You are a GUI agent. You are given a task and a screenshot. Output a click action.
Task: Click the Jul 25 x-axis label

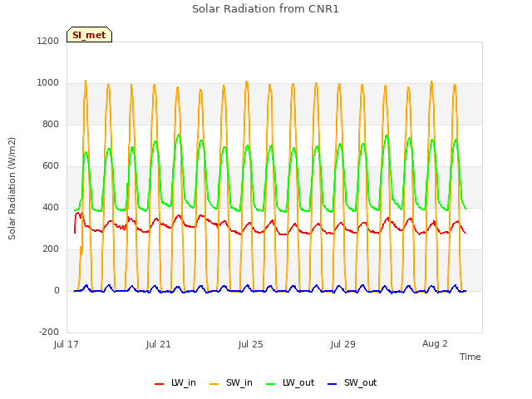click(250, 344)
